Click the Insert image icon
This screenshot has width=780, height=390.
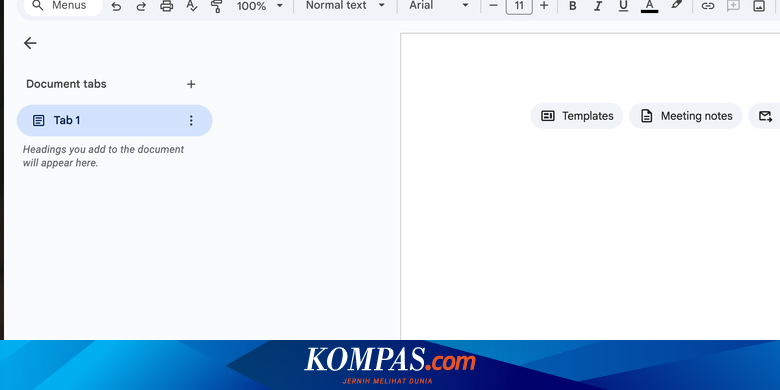pos(759,6)
